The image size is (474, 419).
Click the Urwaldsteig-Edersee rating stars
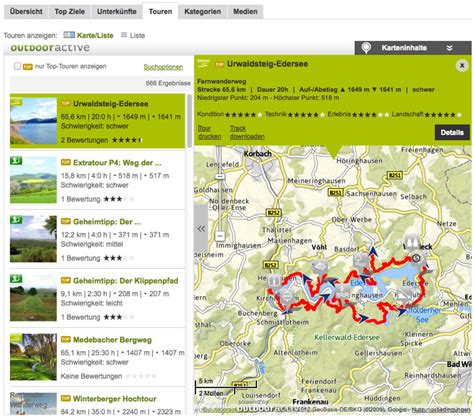(x=127, y=140)
